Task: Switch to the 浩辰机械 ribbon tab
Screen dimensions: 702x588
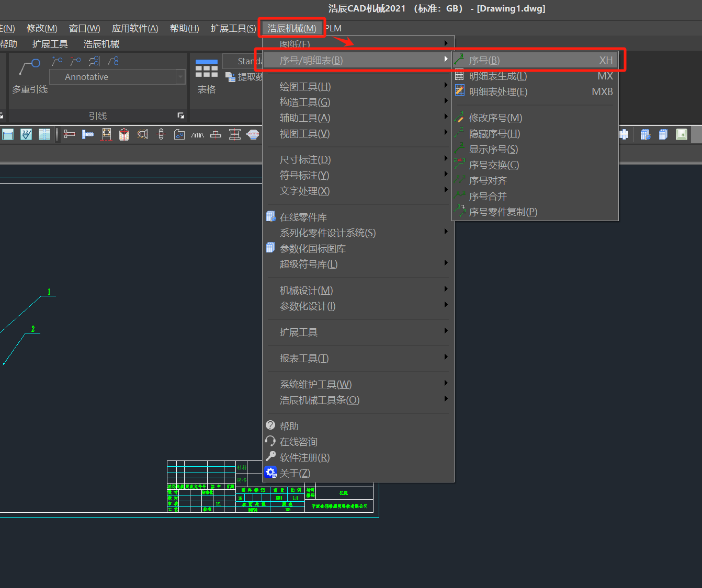Action: (x=101, y=44)
